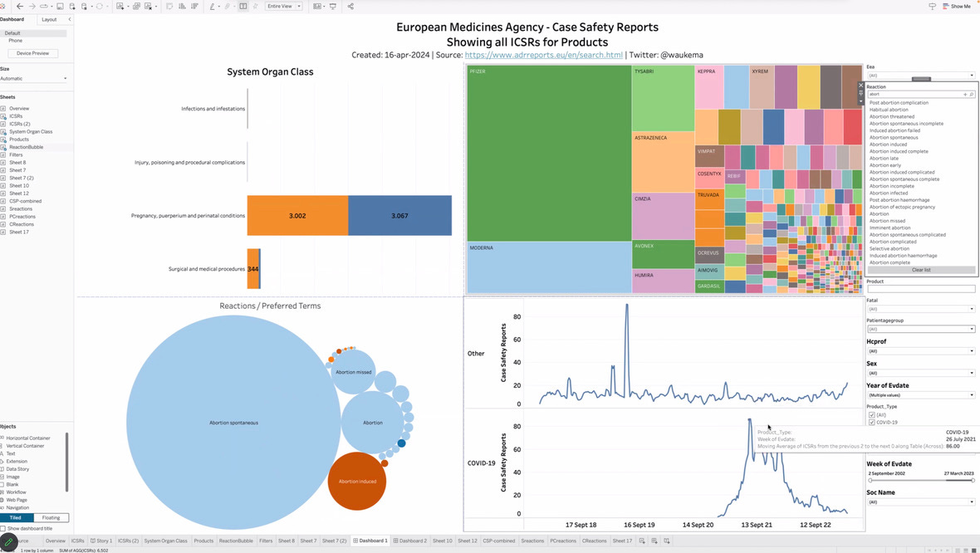Select Abortion spontaneous in Reaction list

click(894, 138)
